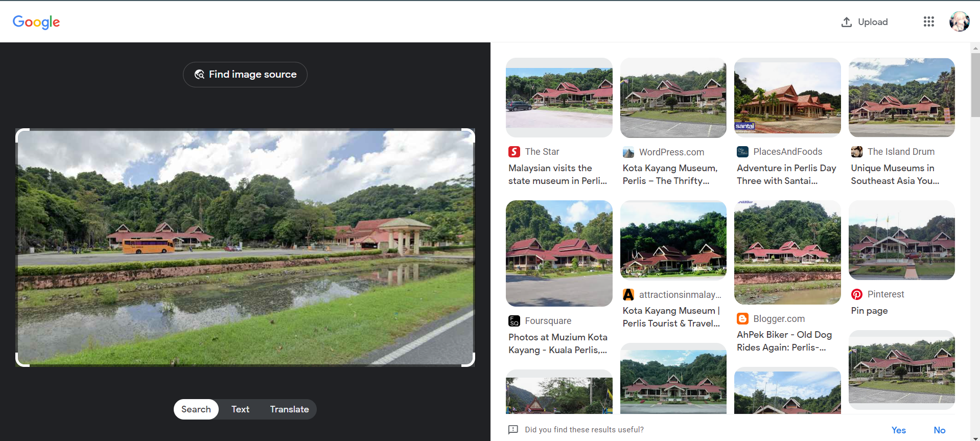Switch to the Translate mode tab
Image resolution: width=980 pixels, height=441 pixels.
coord(289,409)
